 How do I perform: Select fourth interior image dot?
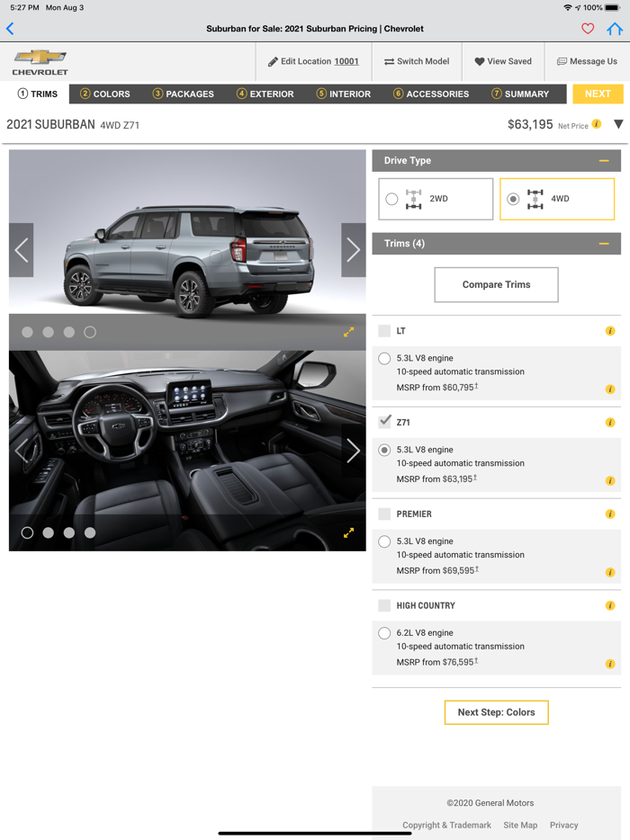pyautogui.click(x=90, y=532)
